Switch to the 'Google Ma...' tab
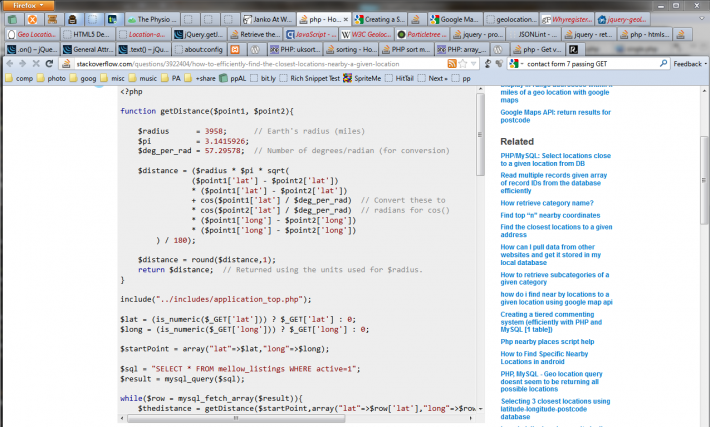 [455, 19]
